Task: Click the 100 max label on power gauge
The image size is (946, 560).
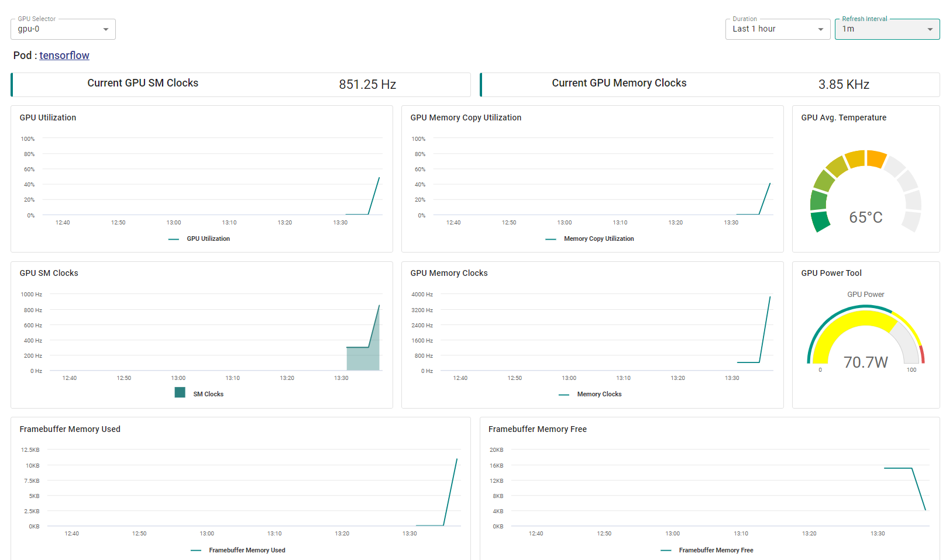Action: coord(911,370)
